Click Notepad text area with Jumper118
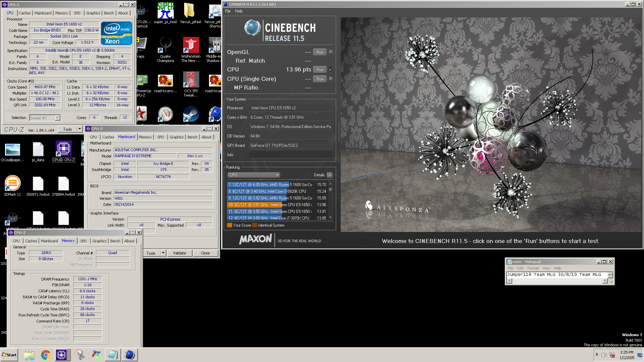The image size is (644, 362). pos(557,275)
